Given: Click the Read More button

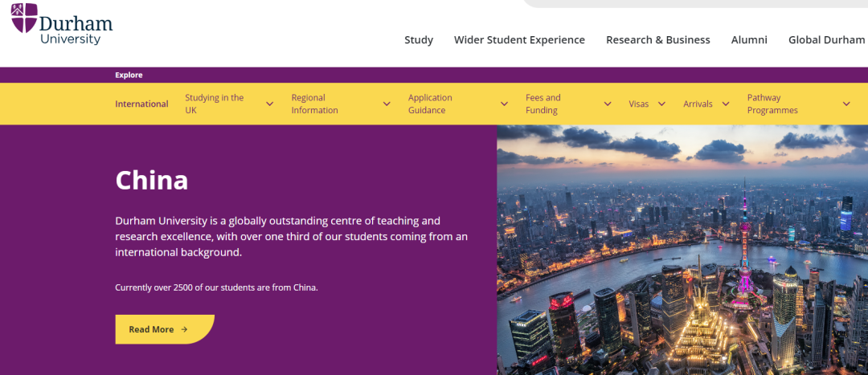Looking at the screenshot, I should coord(165,329).
